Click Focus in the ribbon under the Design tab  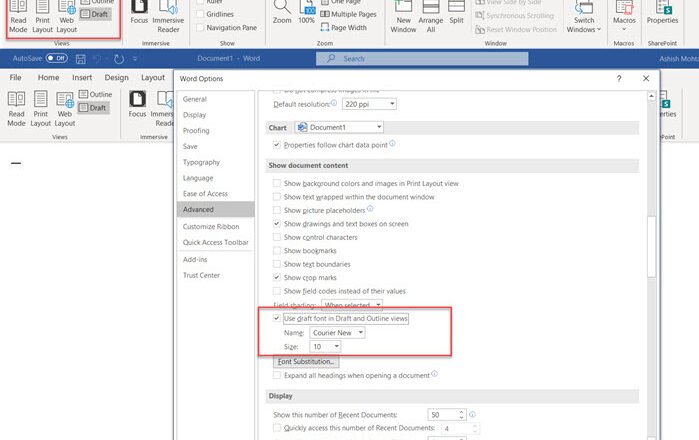[137, 105]
